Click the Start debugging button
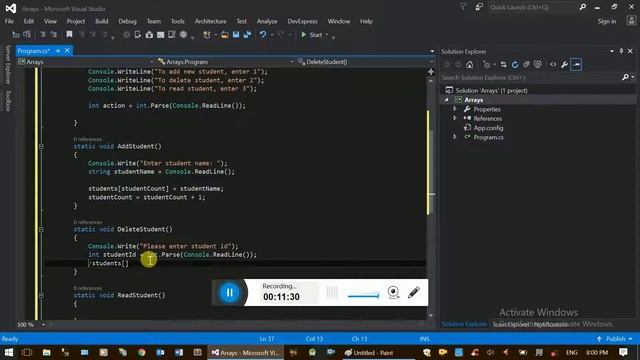This screenshot has height=360, width=640. click(x=311, y=35)
